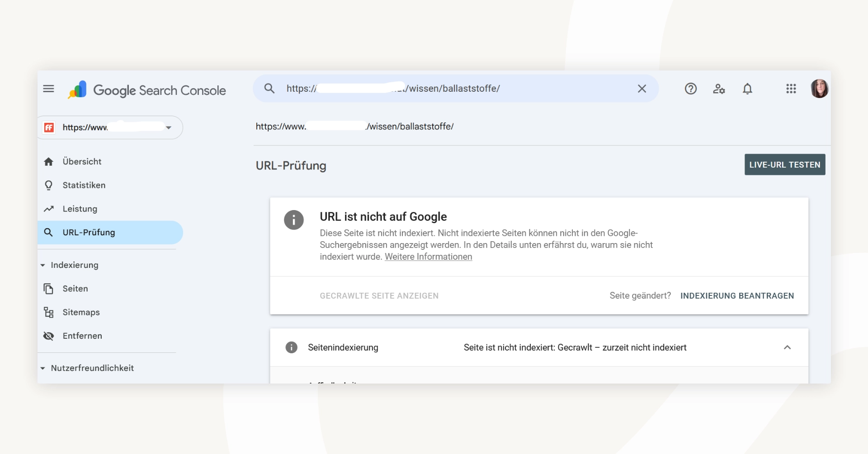Image resolution: width=868 pixels, height=454 pixels.
Task: Click the profile avatar
Action: 820,89
